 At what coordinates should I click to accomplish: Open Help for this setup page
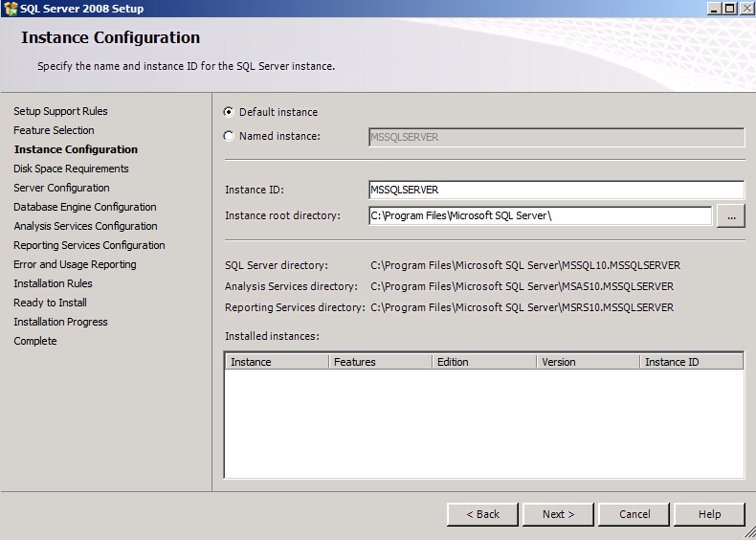(709, 514)
